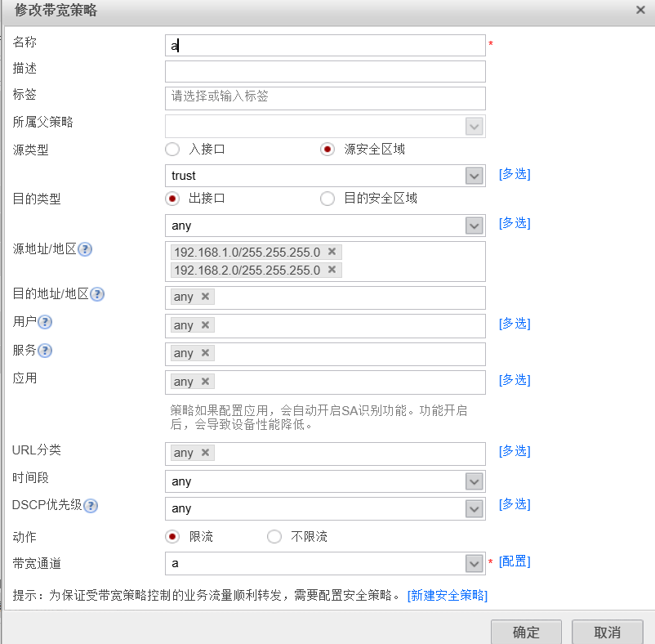Select 源安全区域 source type radio
The width and height of the screenshot is (655, 644).
(x=327, y=150)
